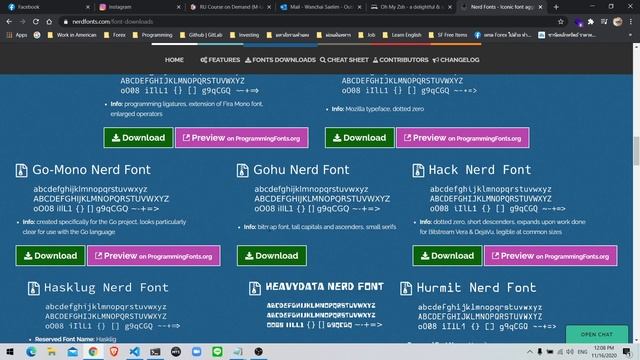Open LINE messenger from the taskbar
640x360 pixels.
coord(217,351)
